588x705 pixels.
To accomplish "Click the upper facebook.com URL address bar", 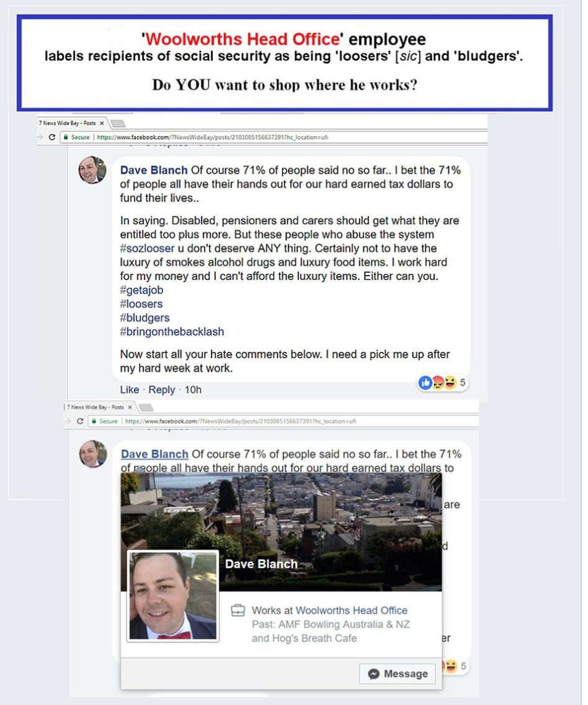I will click(x=274, y=137).
